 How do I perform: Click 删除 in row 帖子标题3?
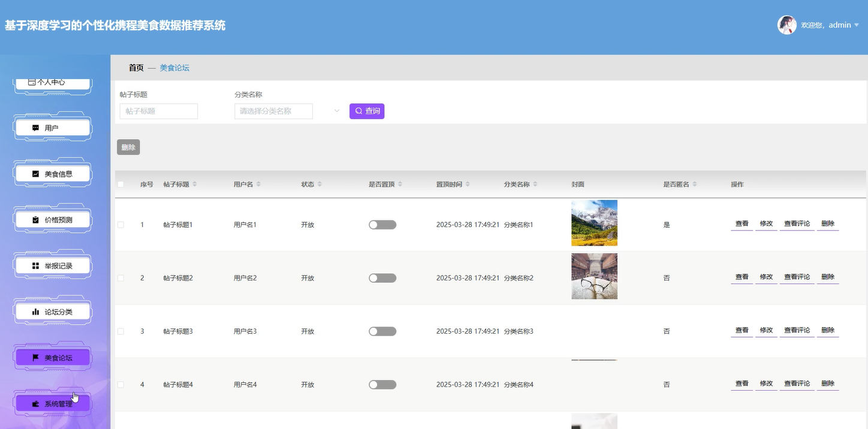point(828,330)
